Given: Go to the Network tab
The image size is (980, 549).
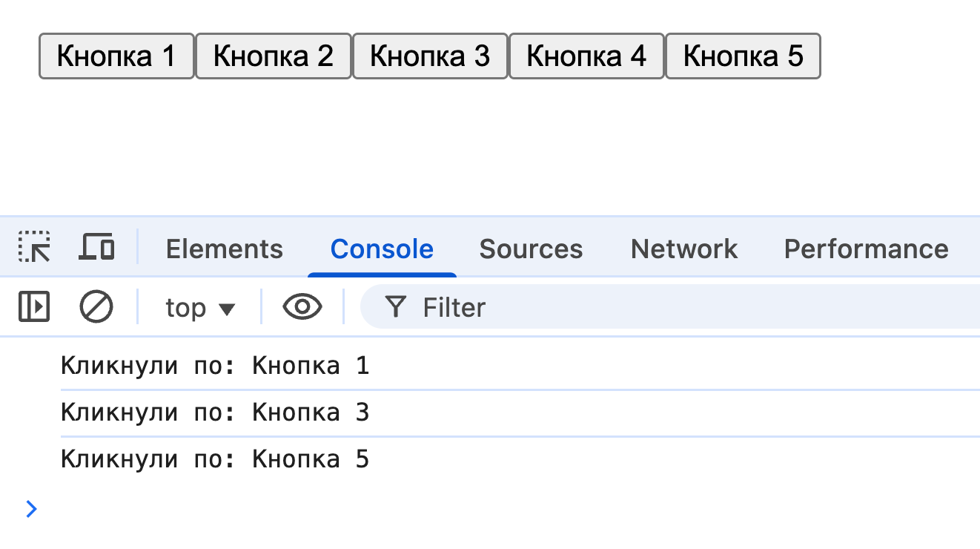Looking at the screenshot, I should pyautogui.click(x=683, y=249).
